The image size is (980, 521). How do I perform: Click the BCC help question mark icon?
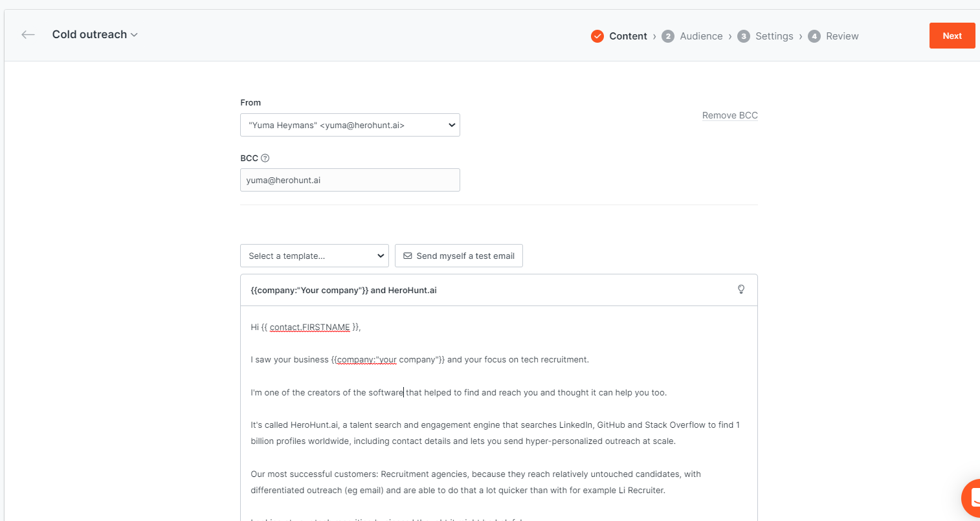pyautogui.click(x=265, y=158)
